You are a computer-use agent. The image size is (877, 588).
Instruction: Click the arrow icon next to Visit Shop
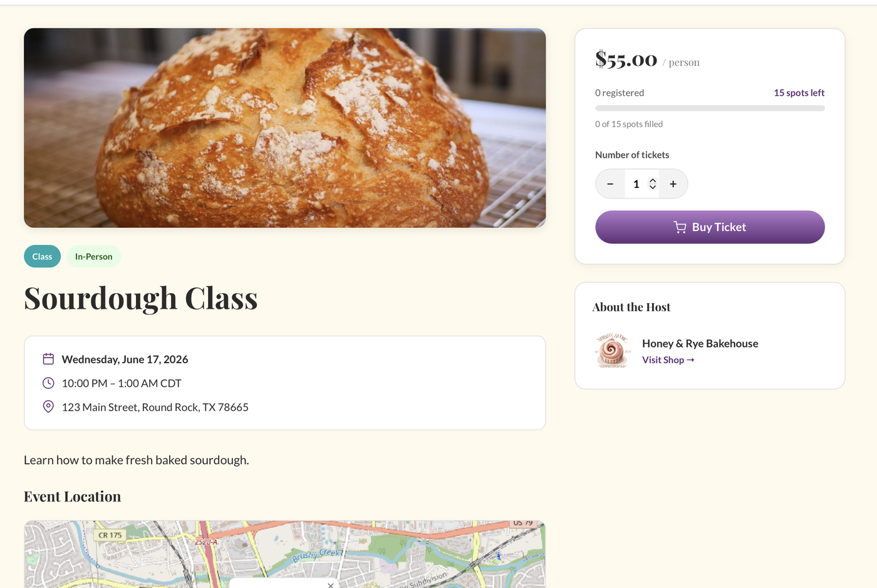pyautogui.click(x=691, y=359)
